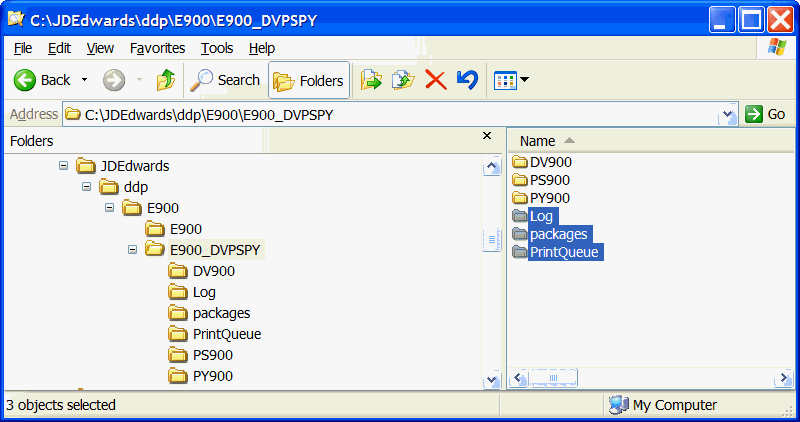Go back with the green Back arrow
The height and width of the screenshot is (422, 800).
pos(42,80)
